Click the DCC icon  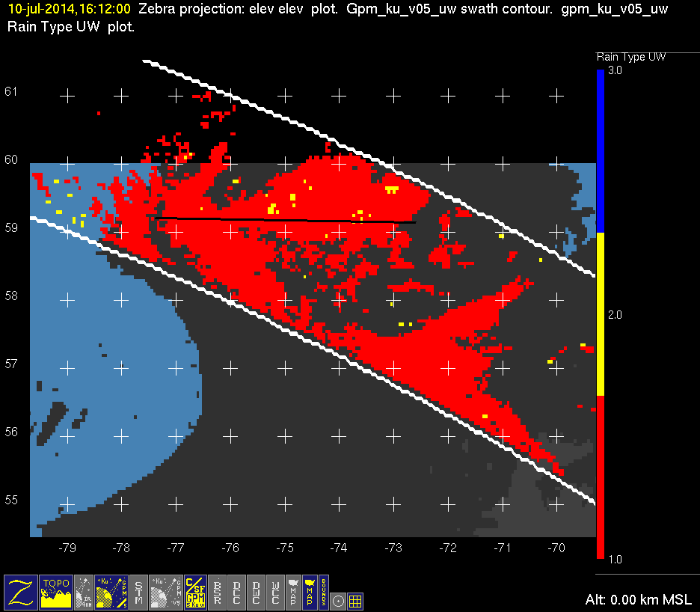(x=236, y=592)
